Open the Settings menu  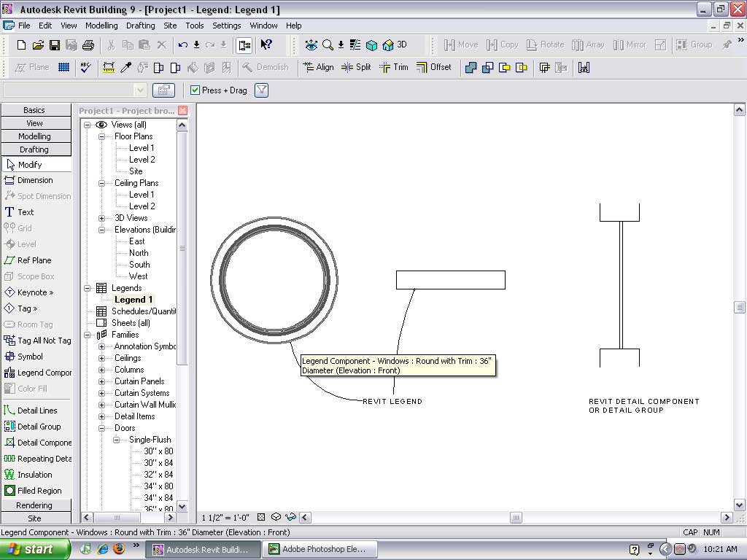[x=226, y=26]
